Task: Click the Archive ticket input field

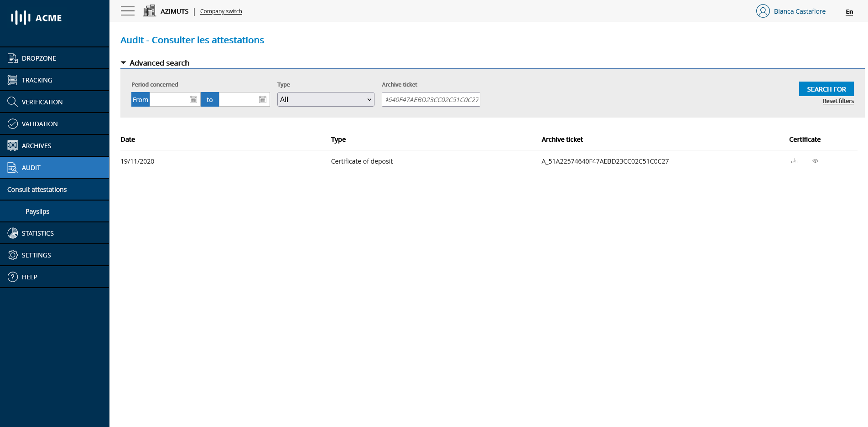Action: (431, 99)
